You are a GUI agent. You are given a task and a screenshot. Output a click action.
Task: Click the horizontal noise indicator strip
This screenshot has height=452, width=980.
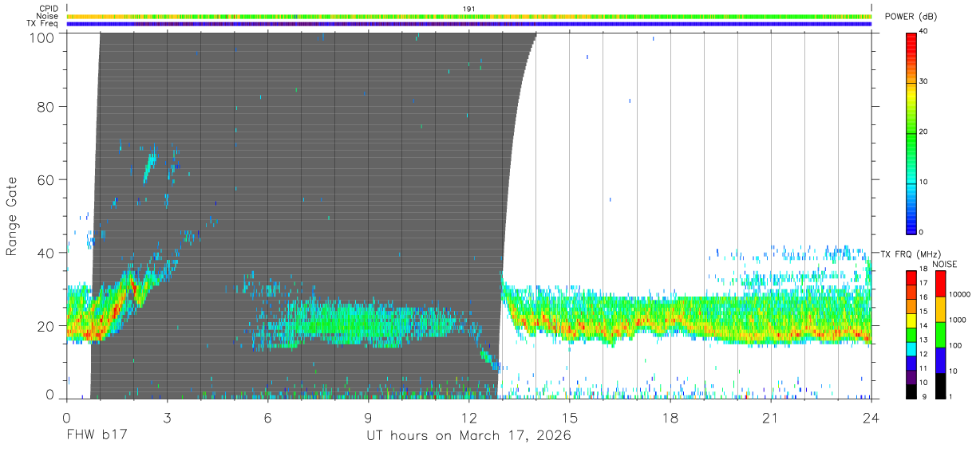pos(469,16)
